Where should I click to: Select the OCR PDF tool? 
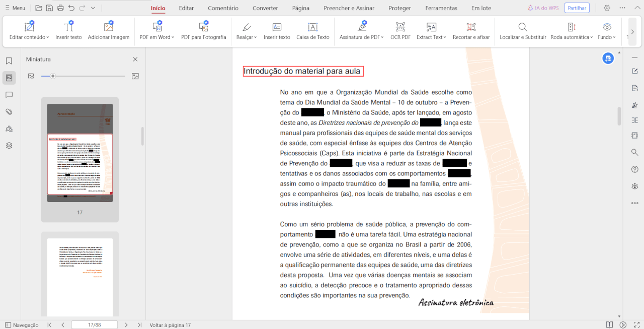(400, 30)
